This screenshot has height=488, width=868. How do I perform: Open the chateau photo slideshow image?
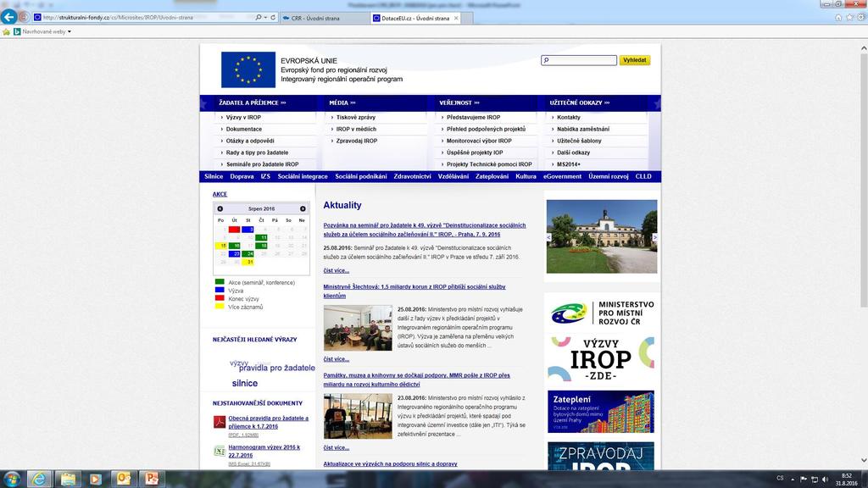point(602,237)
